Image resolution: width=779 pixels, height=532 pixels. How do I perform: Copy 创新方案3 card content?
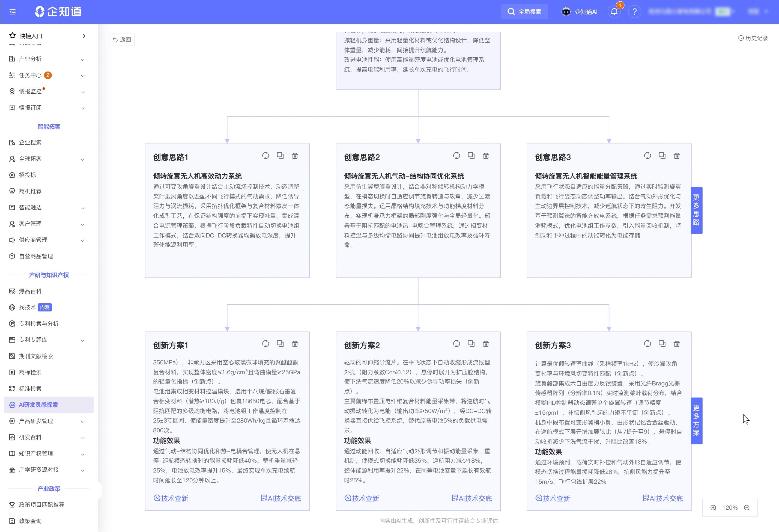(662, 344)
